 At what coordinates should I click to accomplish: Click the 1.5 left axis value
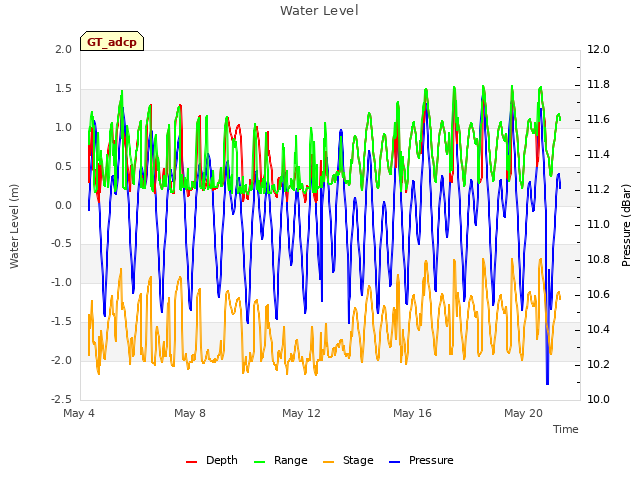click(63, 89)
